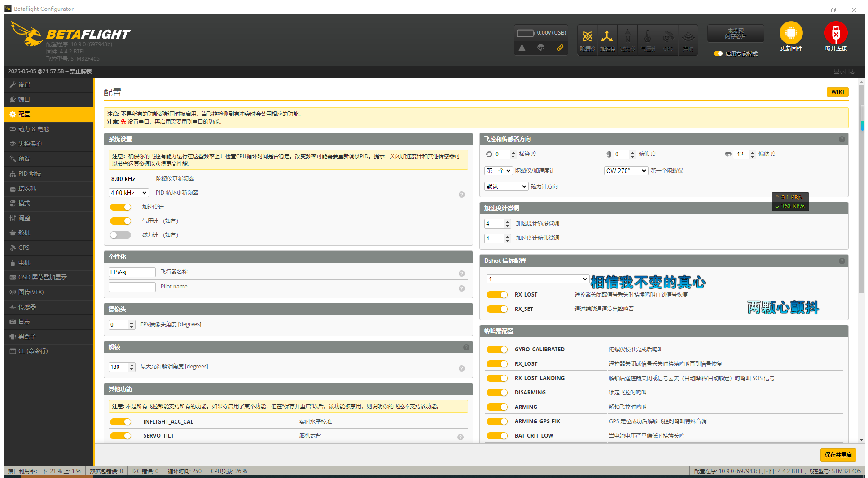This screenshot has width=868, height=478.
Task: Click the GPS sensor status icon
Action: [x=668, y=40]
